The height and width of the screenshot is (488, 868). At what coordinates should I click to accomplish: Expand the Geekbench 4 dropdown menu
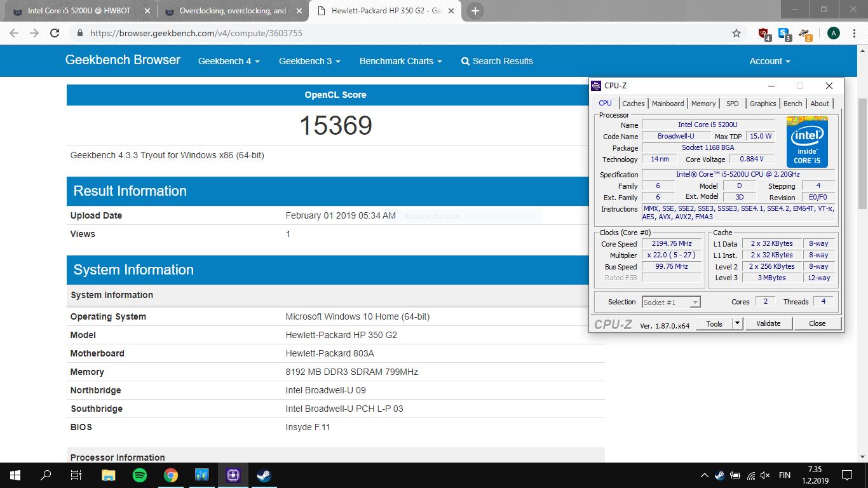229,61
